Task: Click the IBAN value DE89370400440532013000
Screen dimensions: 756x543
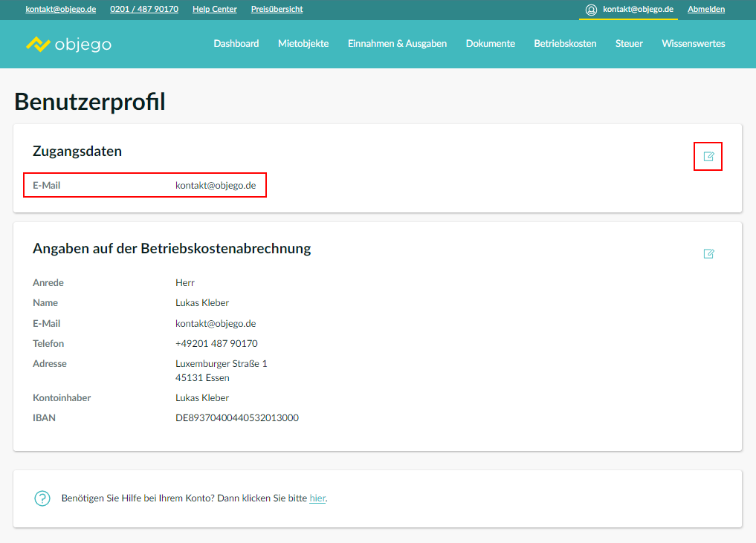Action: click(236, 418)
